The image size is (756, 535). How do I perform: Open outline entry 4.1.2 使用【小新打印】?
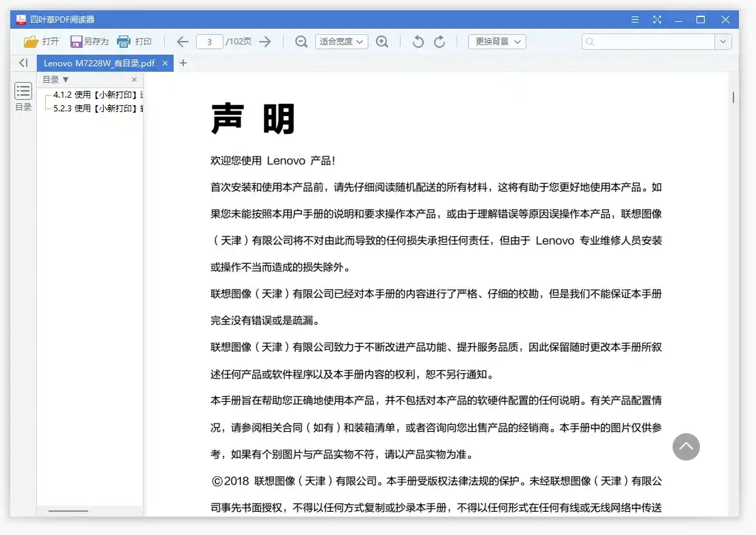98,95
